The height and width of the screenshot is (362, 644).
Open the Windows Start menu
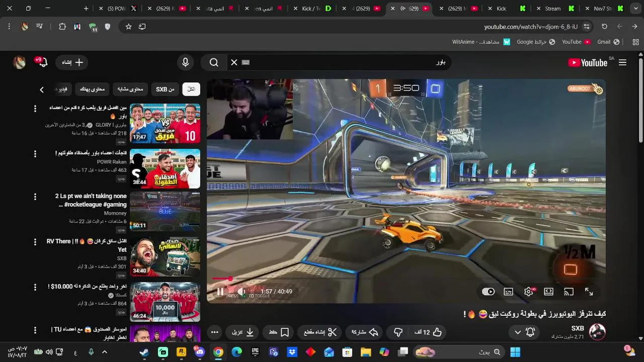515,352
